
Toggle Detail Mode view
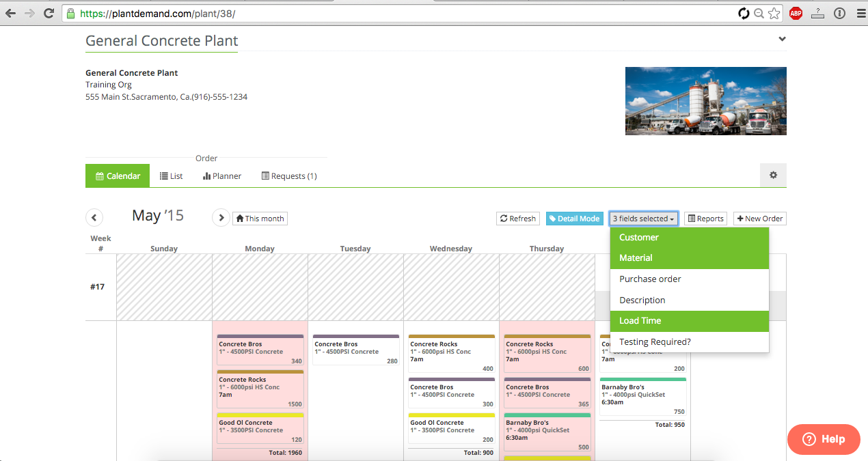point(574,219)
